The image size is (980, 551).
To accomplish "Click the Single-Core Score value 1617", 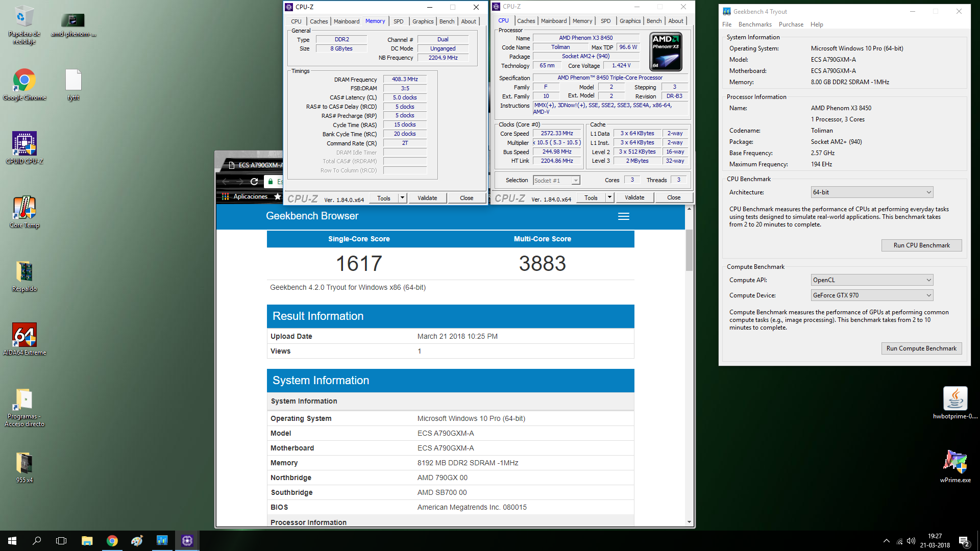I will pos(359,264).
